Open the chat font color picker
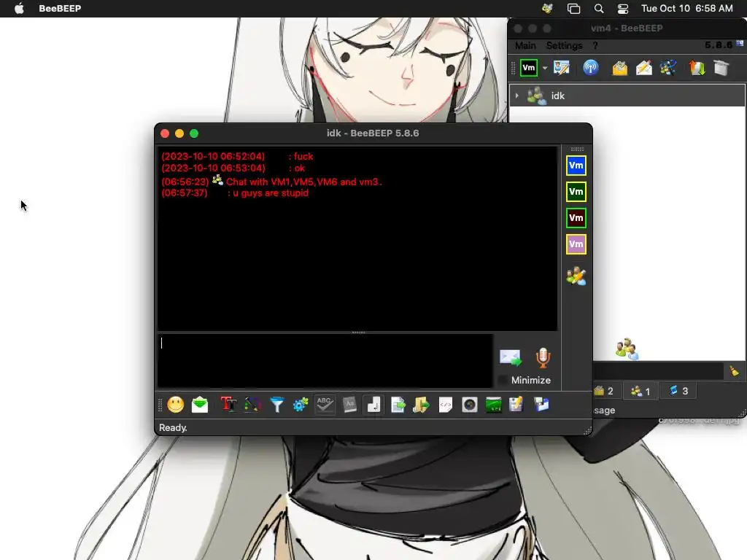747x560 pixels. coord(252,405)
